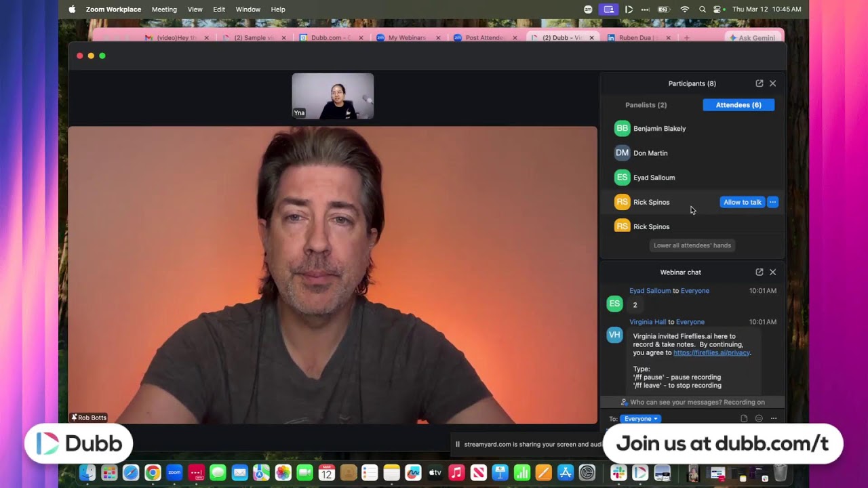868x488 pixels.
Task: Open Wi-Fi menu bar icon
Action: coord(685,9)
